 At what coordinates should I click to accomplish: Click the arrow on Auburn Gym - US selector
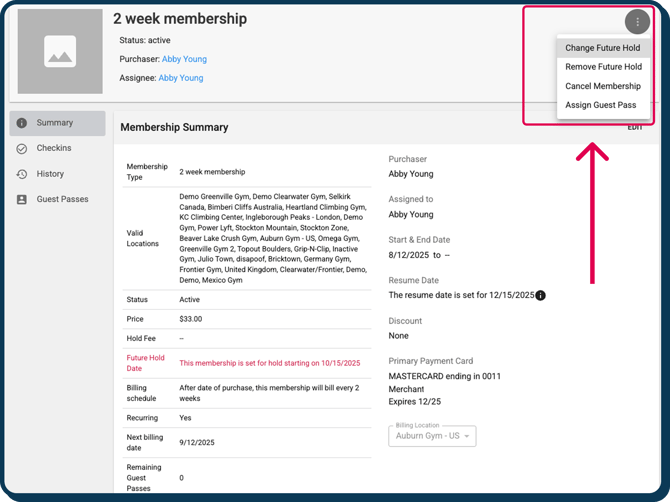[x=467, y=437]
